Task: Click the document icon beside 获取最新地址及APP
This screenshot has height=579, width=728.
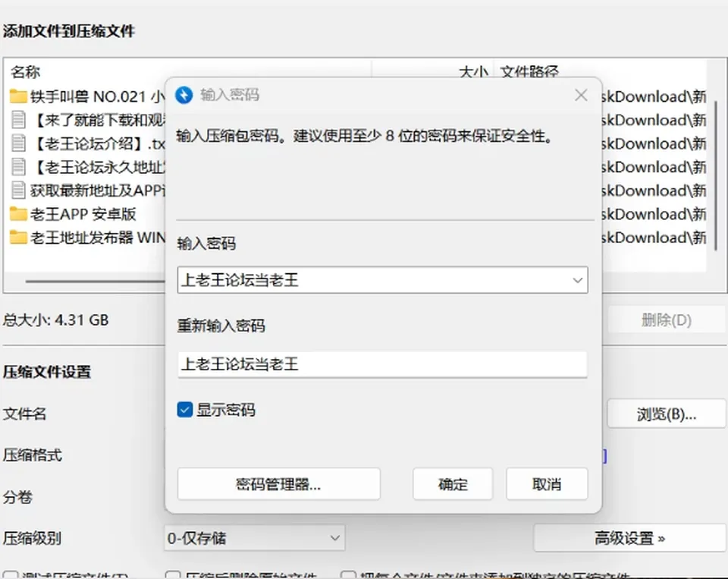Action: pyautogui.click(x=18, y=190)
